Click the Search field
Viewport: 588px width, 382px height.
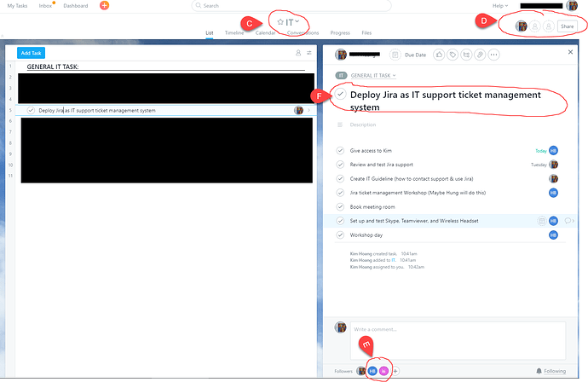tap(291, 6)
